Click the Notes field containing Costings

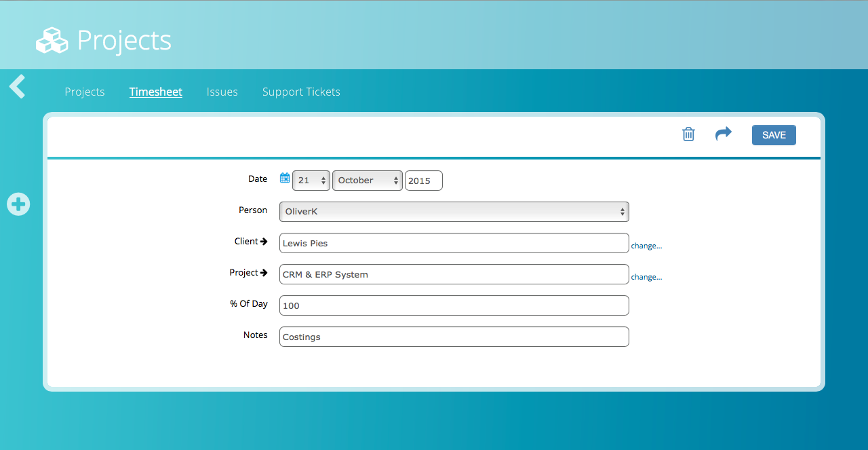[454, 337]
